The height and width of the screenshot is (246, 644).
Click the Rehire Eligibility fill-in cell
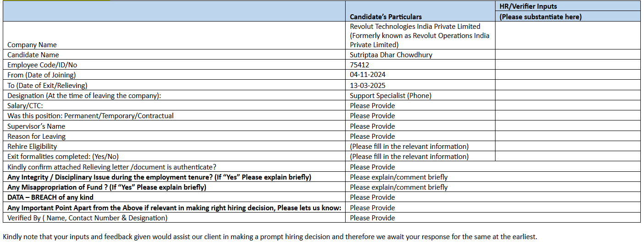[409, 147]
